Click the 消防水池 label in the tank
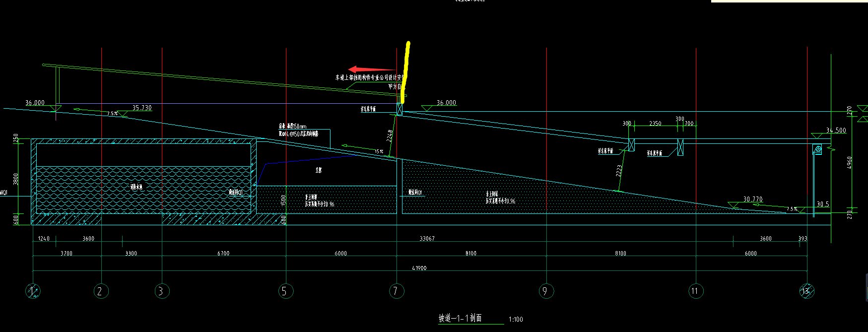The width and height of the screenshot is (868, 332). coord(136,187)
